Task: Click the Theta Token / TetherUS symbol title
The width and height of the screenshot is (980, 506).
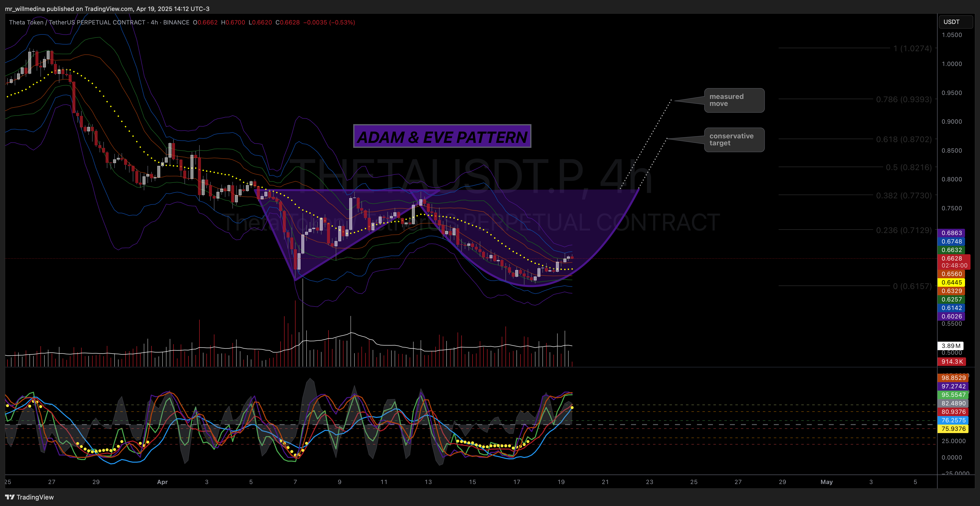Action: [x=77, y=22]
